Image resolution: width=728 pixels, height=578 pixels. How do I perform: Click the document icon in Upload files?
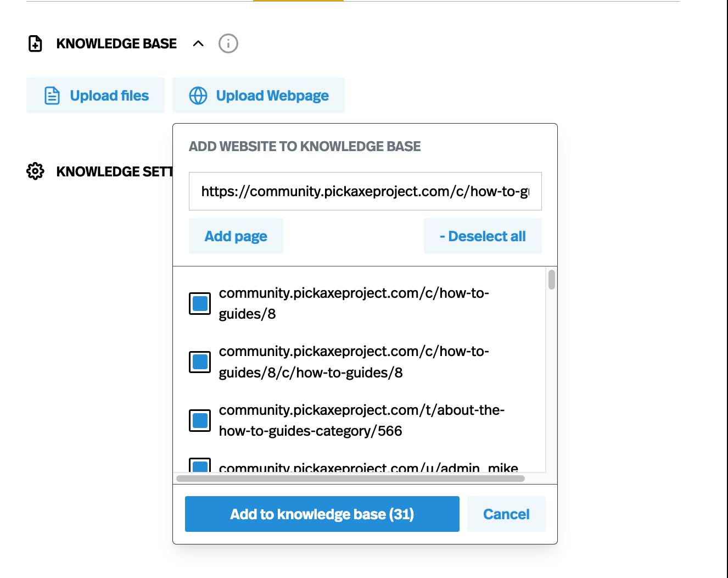(x=52, y=96)
